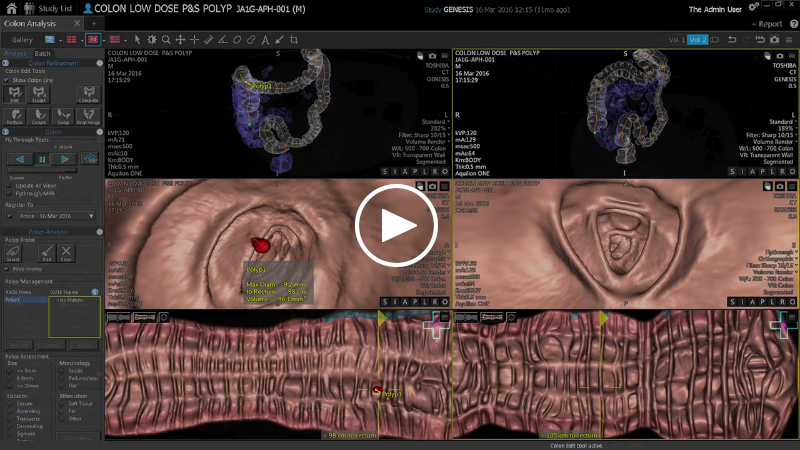Select the ruler measurement tool
The width and height of the screenshot is (800, 450).
(x=208, y=40)
